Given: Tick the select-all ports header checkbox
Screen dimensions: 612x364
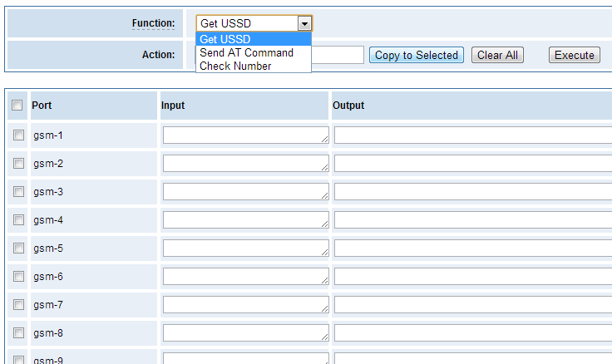Looking at the screenshot, I should 17,105.
